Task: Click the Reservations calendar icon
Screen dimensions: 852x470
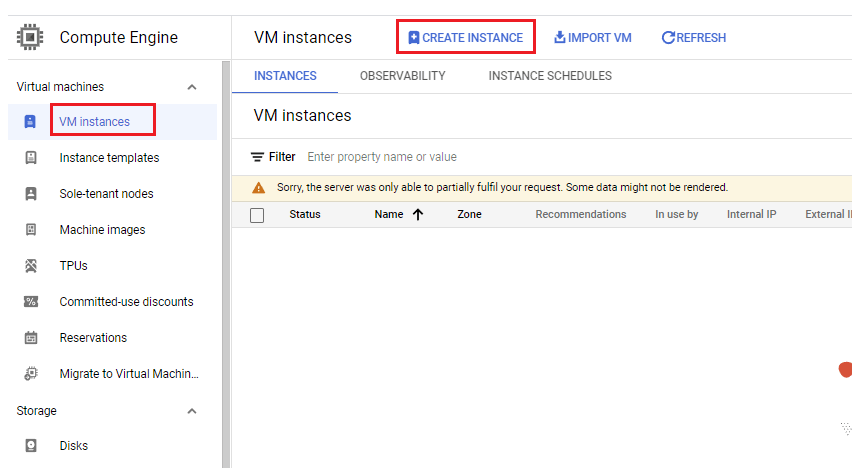Action: (x=31, y=337)
